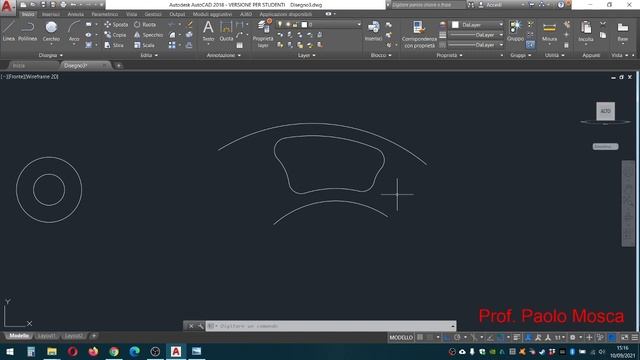Click the customization menu in status bar

[635, 337]
